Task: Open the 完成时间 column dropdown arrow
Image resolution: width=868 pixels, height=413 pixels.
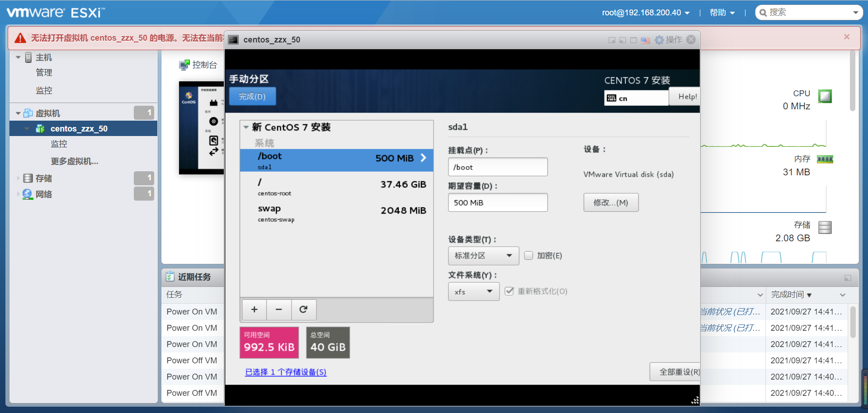Action: coord(843,295)
